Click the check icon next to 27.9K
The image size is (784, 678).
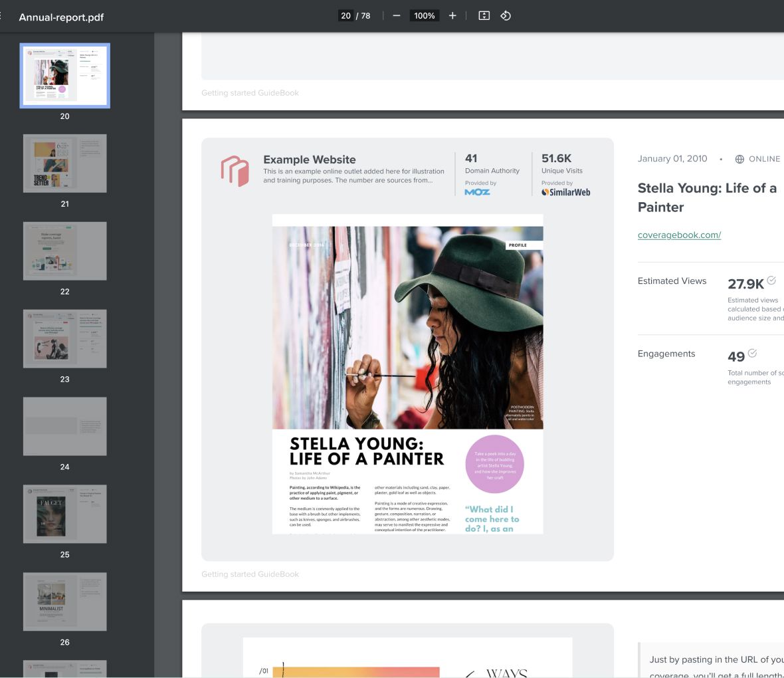771,281
